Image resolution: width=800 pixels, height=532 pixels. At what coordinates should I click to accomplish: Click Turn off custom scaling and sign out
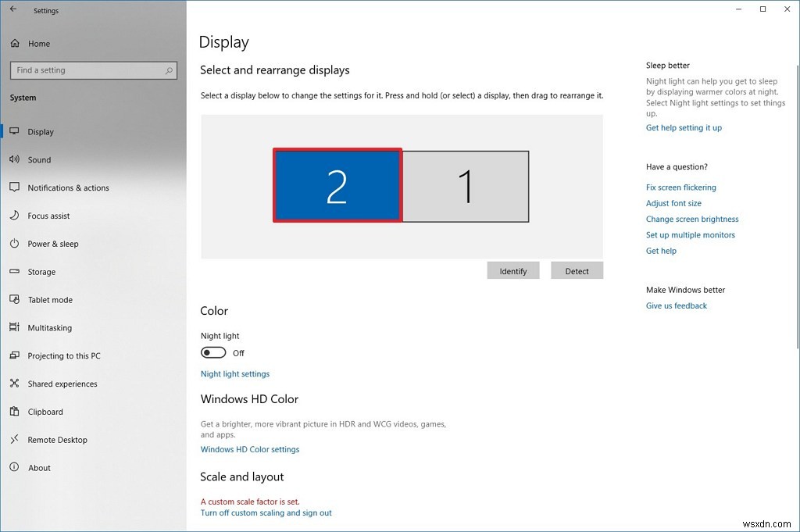(266, 512)
